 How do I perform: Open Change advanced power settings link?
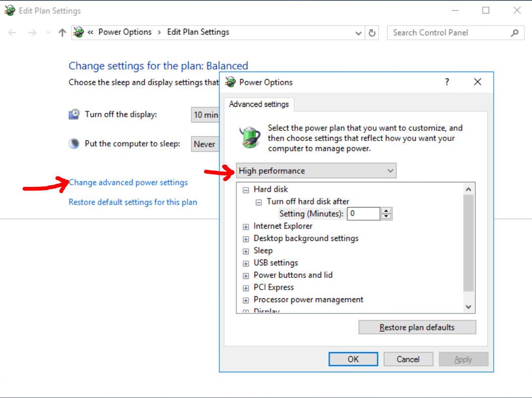pos(128,182)
